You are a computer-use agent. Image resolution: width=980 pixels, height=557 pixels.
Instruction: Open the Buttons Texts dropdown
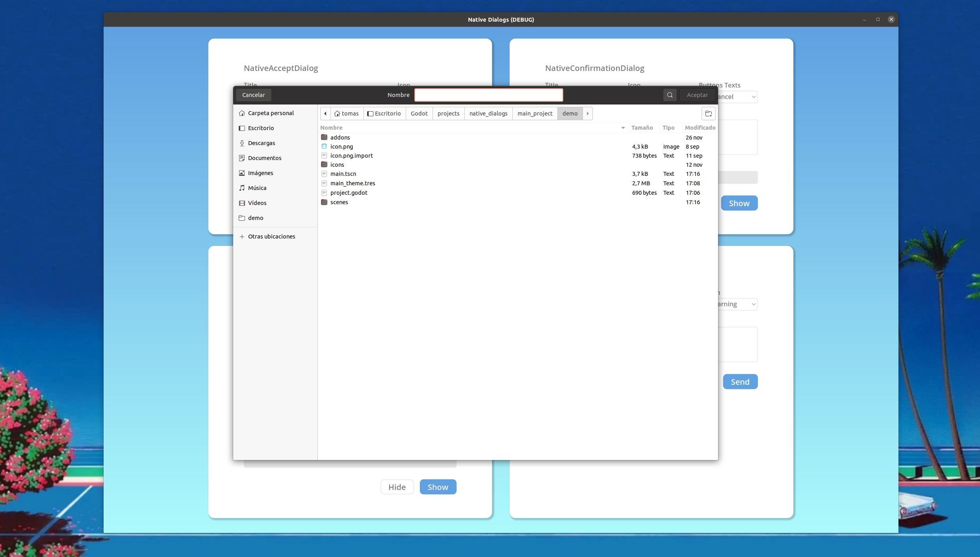pos(738,97)
